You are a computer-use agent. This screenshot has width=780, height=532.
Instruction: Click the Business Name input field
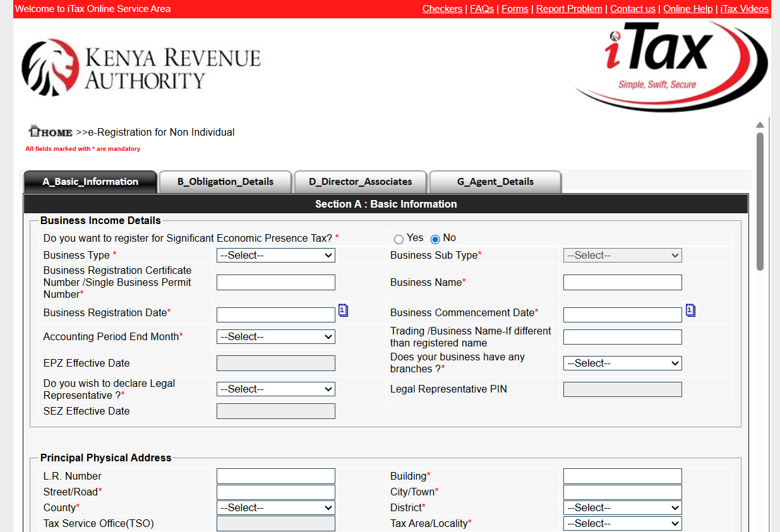[622, 283]
